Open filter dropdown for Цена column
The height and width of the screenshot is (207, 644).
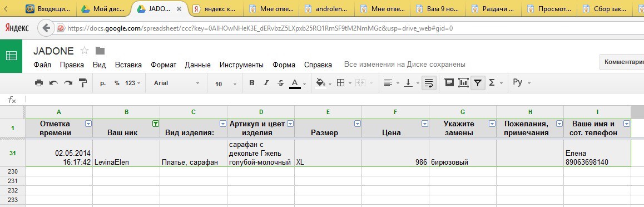tap(425, 123)
